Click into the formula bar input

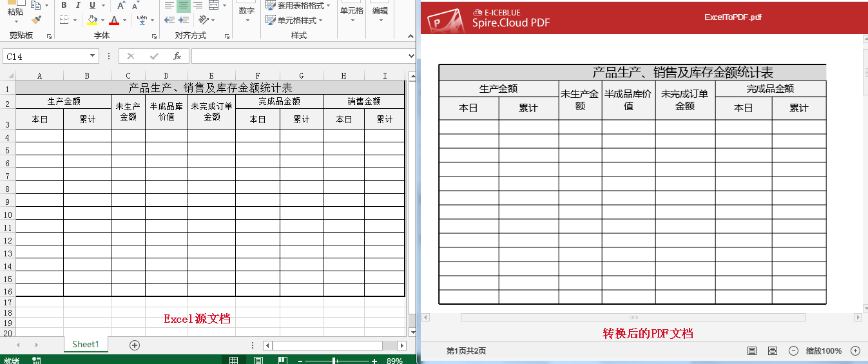pos(299,57)
